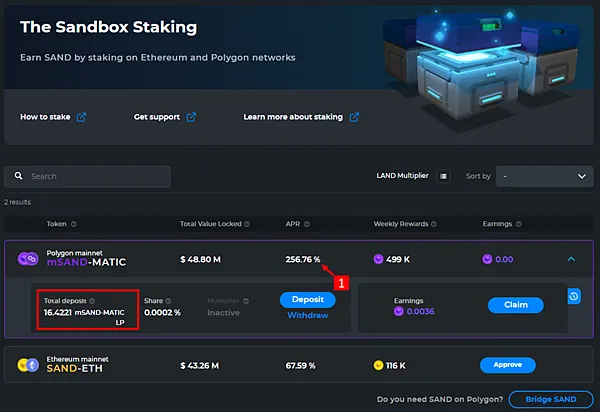Open the Get support link
600x412 pixels.
pos(157,117)
